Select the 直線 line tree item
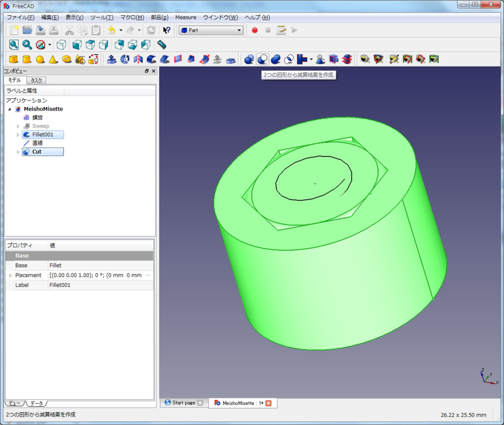504x425 pixels. click(37, 143)
